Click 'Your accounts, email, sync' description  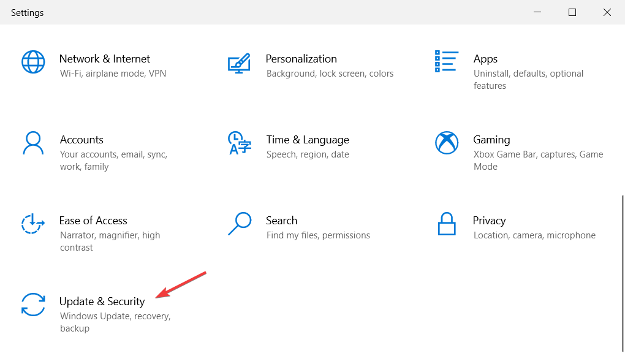tap(113, 161)
